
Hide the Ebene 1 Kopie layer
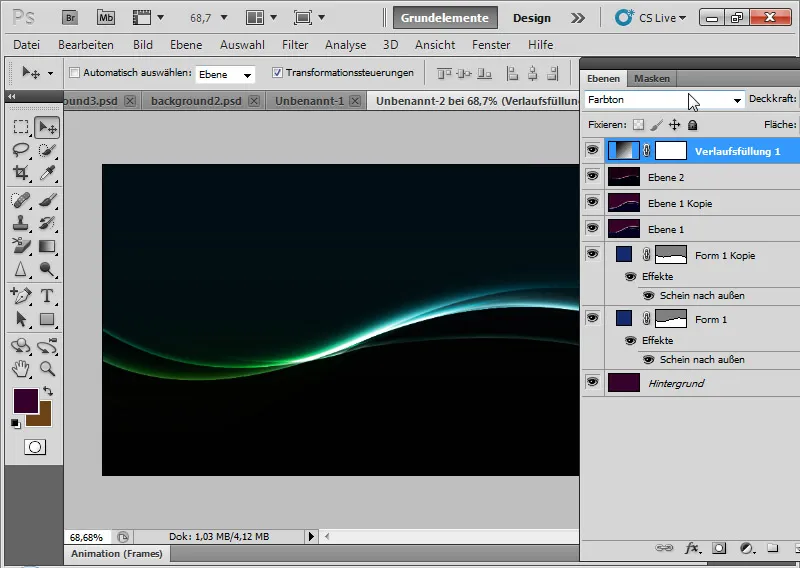click(592, 202)
